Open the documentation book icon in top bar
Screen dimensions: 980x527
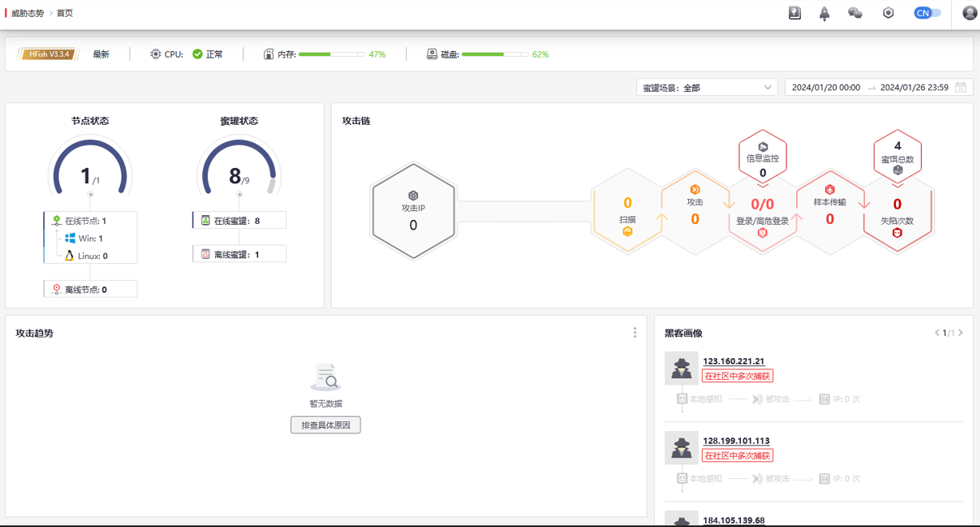click(794, 13)
